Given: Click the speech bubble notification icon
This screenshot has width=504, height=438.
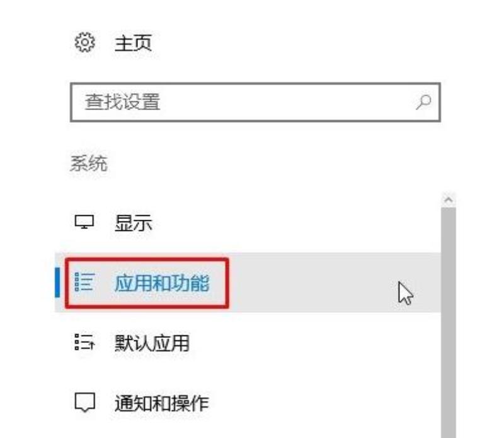Looking at the screenshot, I should pos(85,402).
